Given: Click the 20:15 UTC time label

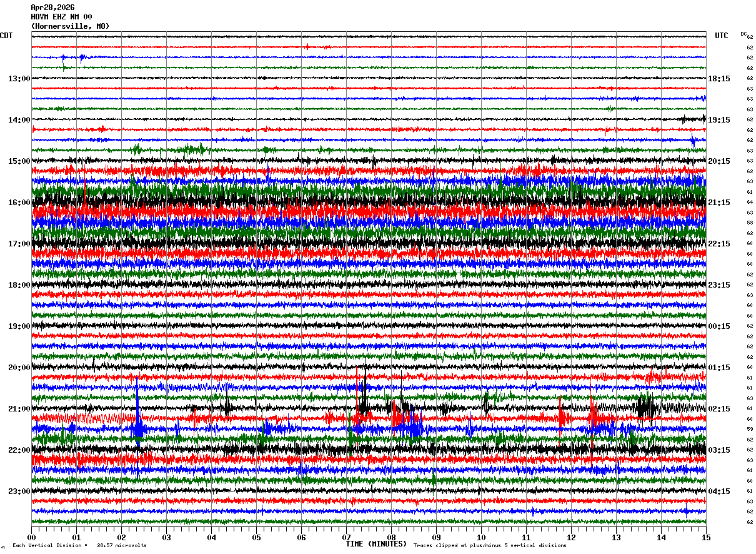Looking at the screenshot, I should (x=719, y=161).
